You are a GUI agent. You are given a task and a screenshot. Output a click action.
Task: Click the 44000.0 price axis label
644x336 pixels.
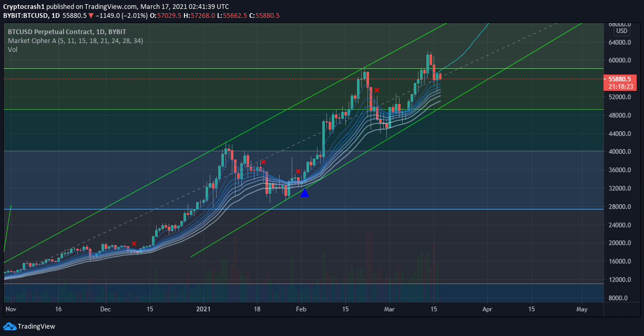(x=619, y=134)
